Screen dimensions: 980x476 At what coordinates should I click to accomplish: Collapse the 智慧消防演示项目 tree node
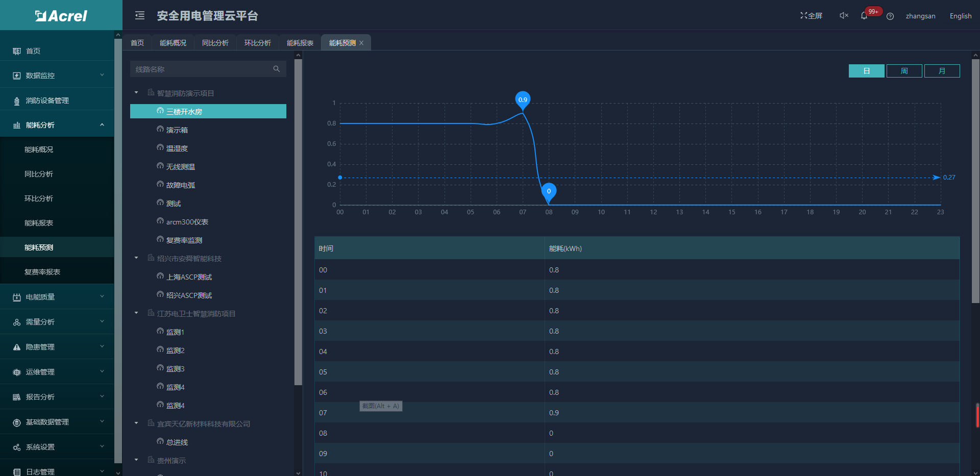tap(136, 93)
